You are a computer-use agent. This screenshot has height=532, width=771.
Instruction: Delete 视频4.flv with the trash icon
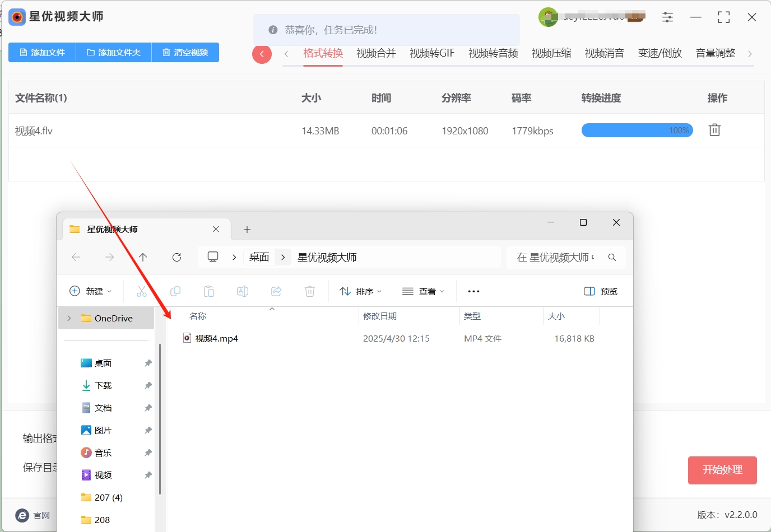click(714, 130)
